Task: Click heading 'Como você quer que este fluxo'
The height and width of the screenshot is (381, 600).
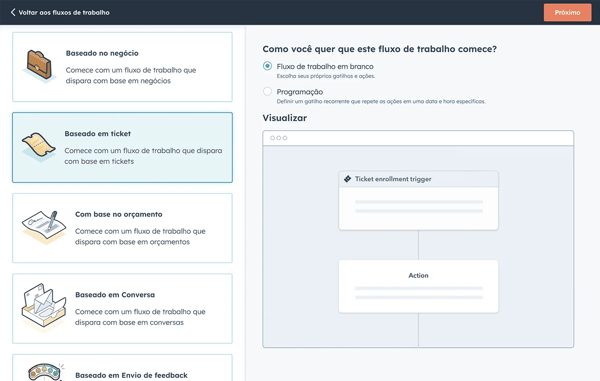Action: pos(380,49)
